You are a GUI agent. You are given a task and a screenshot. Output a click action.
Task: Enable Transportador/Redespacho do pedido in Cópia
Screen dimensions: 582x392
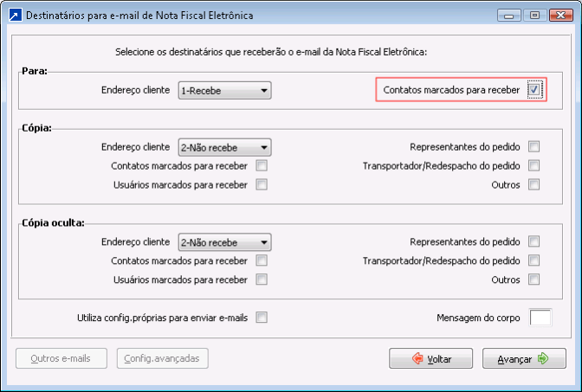point(534,166)
